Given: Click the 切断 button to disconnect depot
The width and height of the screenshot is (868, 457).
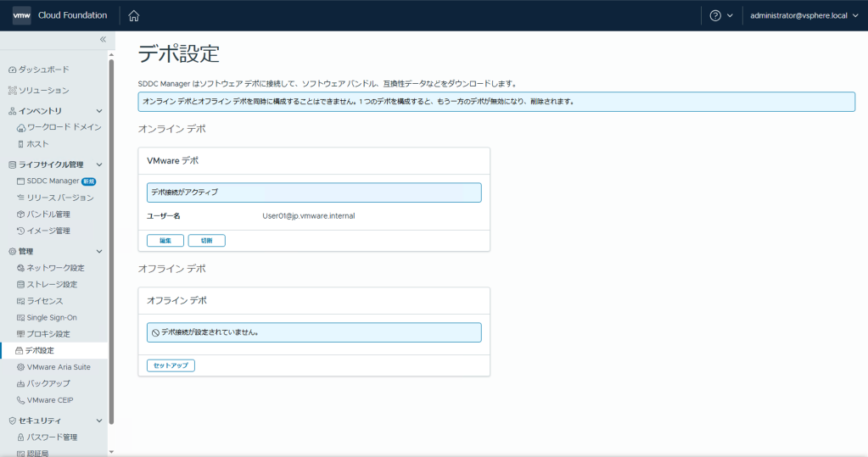Looking at the screenshot, I should pyautogui.click(x=206, y=241).
